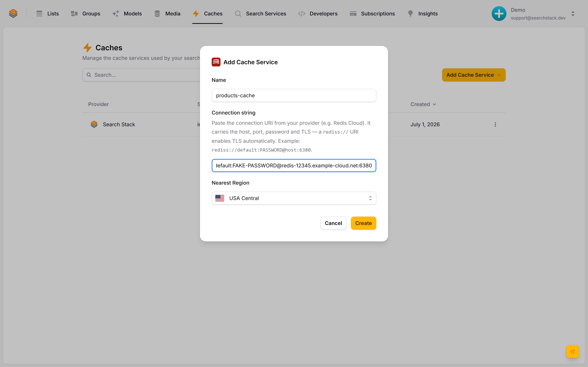Open the three-dot menu for Search Stack row
This screenshot has height=367, width=588.
[495, 125]
